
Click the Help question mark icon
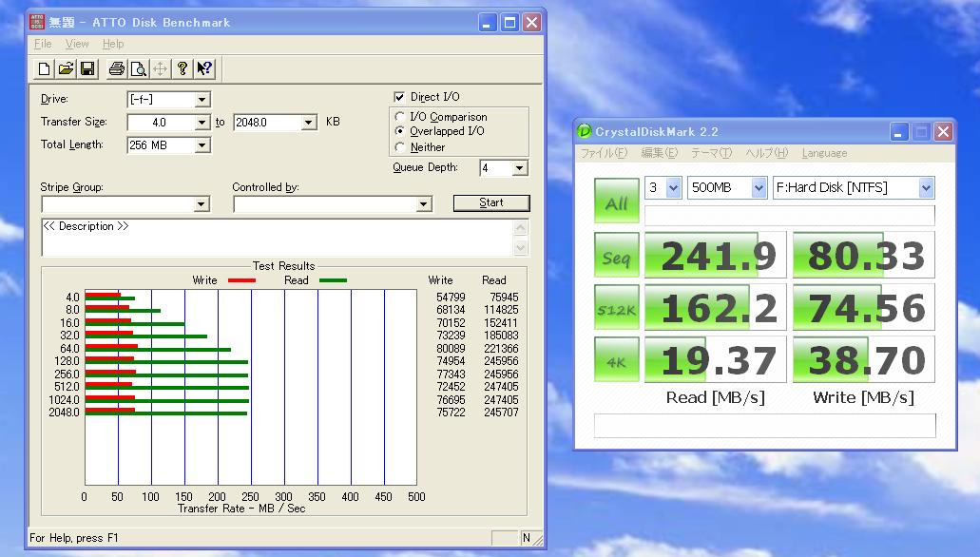click(x=182, y=68)
